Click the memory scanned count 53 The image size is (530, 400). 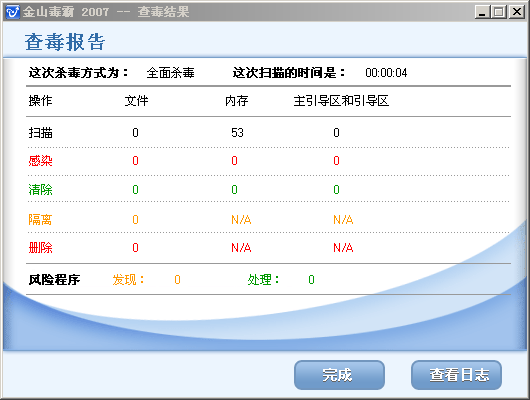pyautogui.click(x=237, y=133)
